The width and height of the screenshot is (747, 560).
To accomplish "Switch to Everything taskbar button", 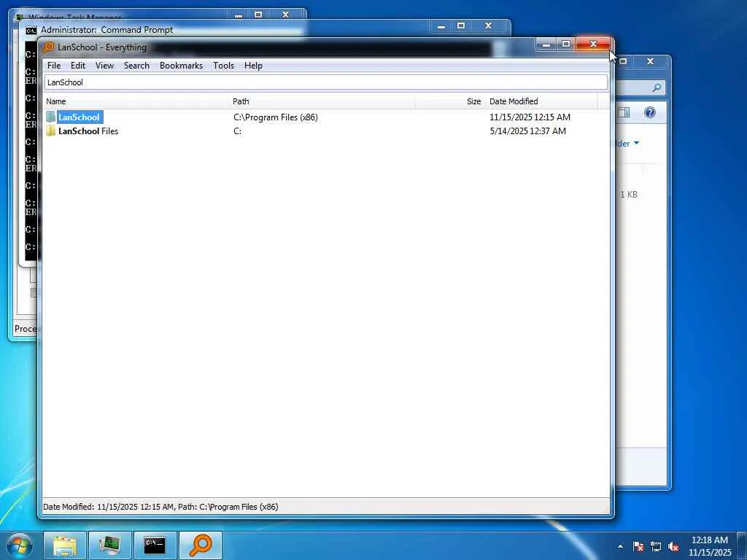I will pos(200,545).
